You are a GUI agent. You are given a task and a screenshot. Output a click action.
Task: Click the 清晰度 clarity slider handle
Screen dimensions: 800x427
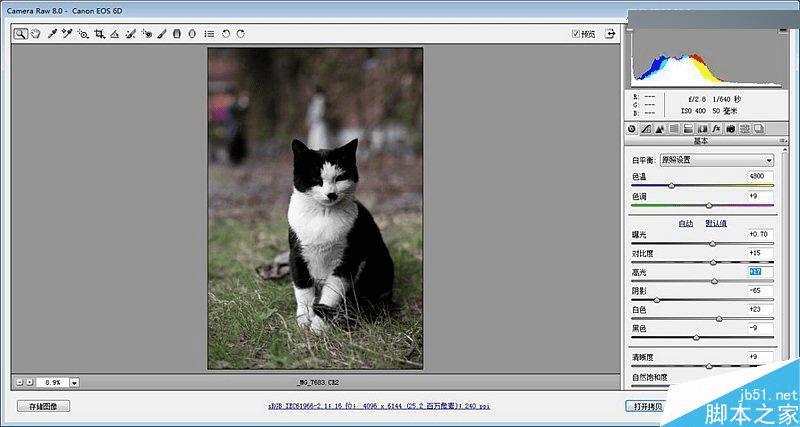tap(709, 366)
